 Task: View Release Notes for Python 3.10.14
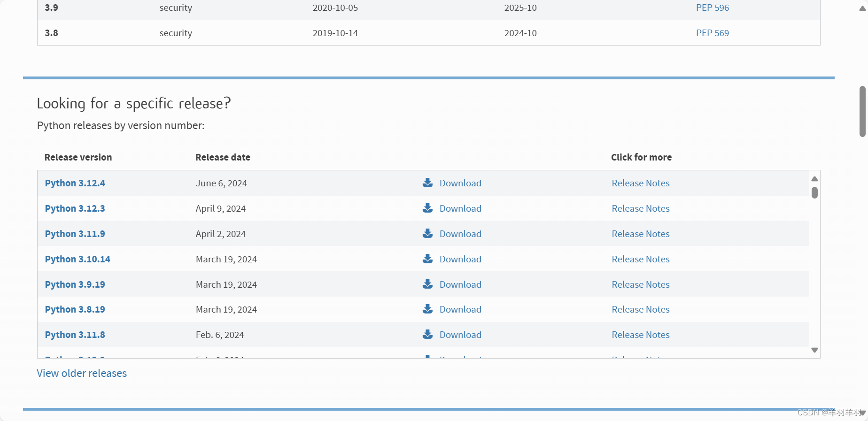[x=641, y=259]
